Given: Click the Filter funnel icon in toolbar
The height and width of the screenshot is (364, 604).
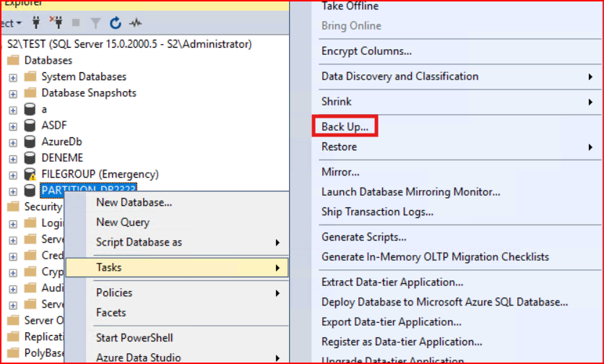Looking at the screenshot, I should tap(95, 23).
